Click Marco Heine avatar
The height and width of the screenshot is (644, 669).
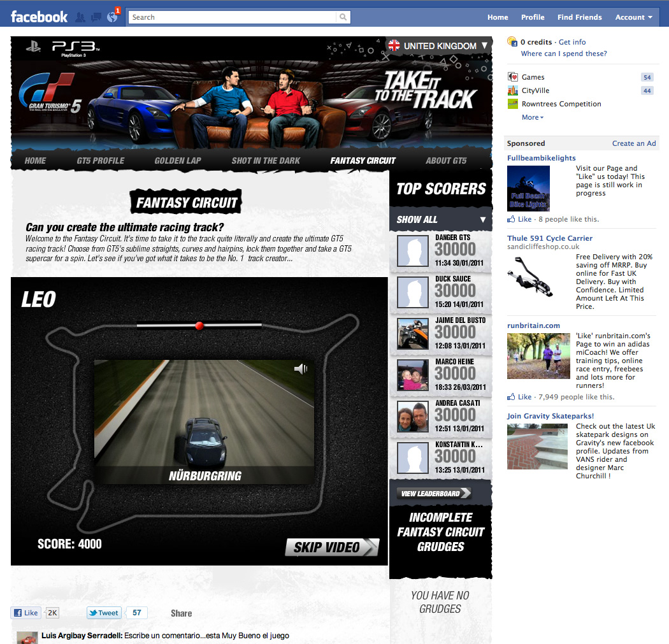[413, 375]
